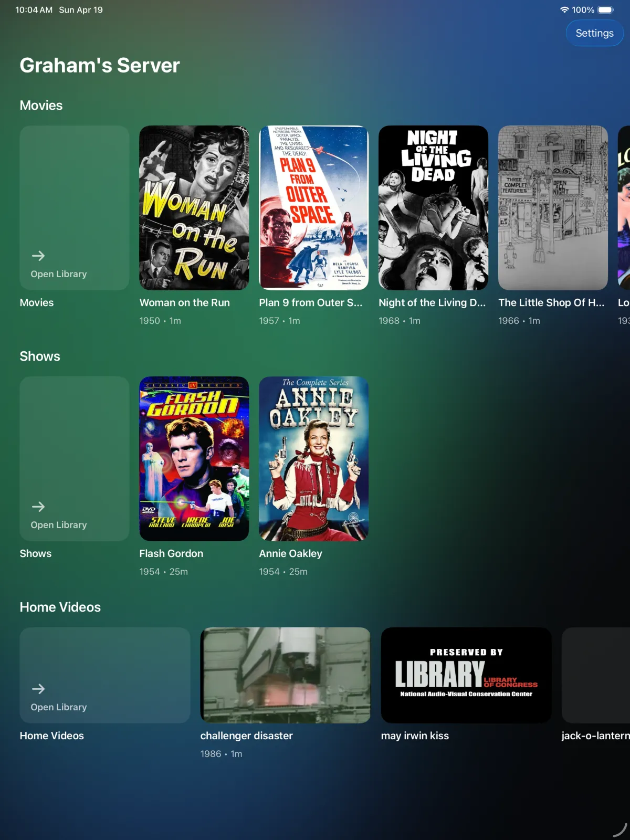Click the Shows Open Library arrow icon
Viewport: 630px width, 840px height.
[x=38, y=507]
